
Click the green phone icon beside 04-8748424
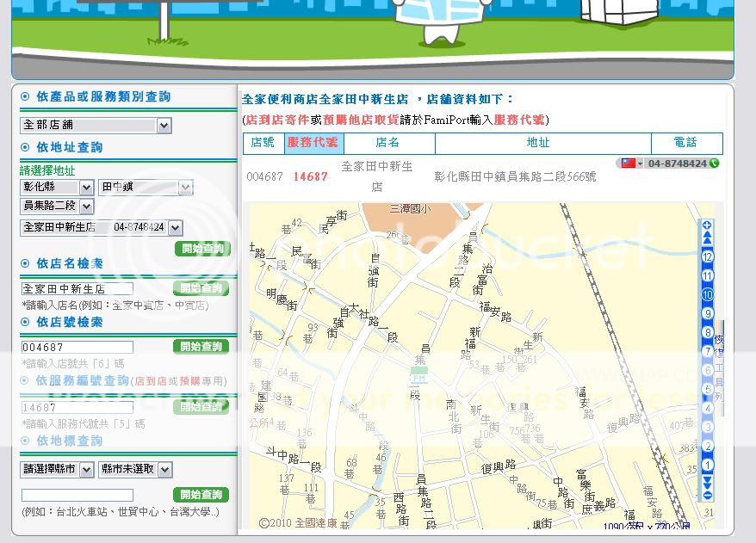point(715,164)
